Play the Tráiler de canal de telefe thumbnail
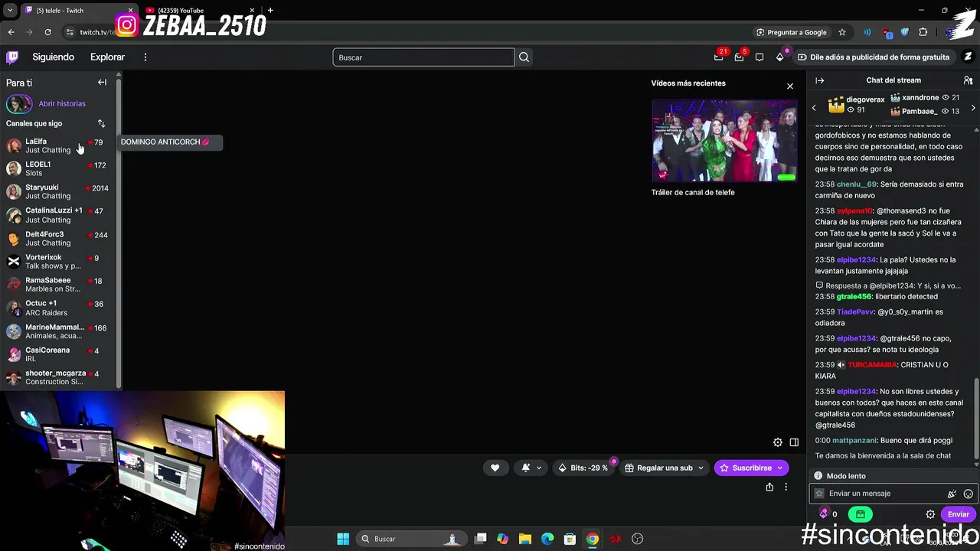 (x=724, y=141)
